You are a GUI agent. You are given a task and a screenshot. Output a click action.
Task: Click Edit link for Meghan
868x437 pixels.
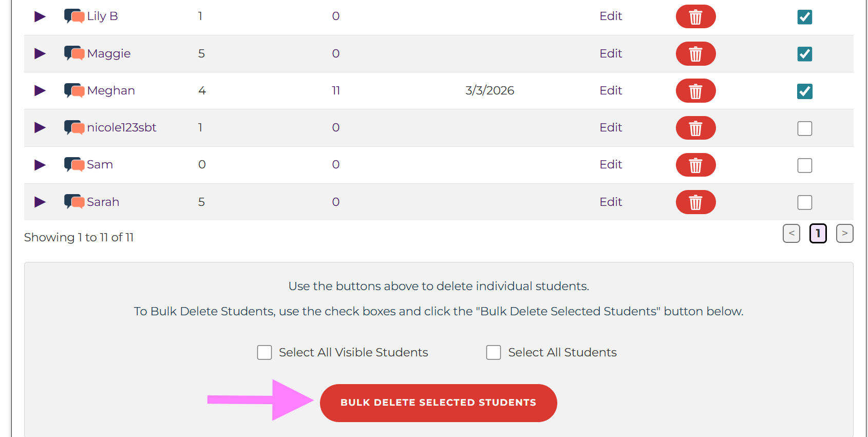pyautogui.click(x=611, y=90)
